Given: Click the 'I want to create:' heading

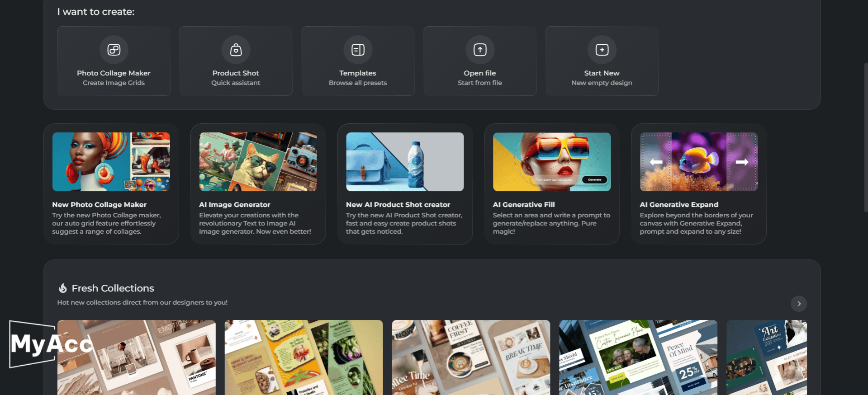Looking at the screenshot, I should point(96,12).
